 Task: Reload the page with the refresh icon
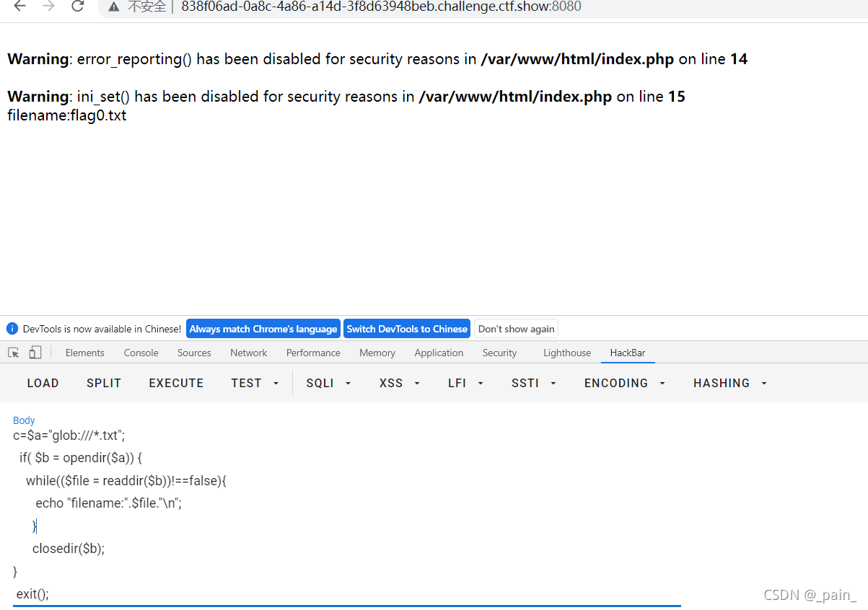pos(77,6)
